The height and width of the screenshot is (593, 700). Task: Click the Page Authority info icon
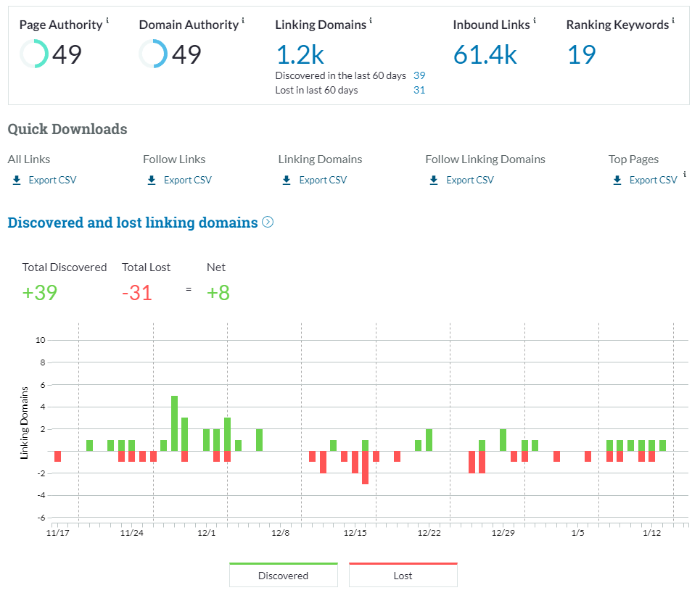pyautogui.click(x=107, y=21)
